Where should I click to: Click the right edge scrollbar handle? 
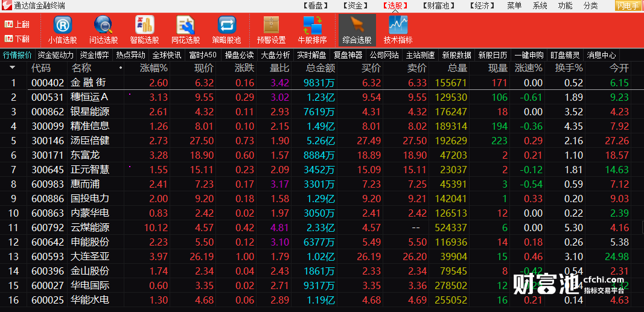tap(642, 226)
